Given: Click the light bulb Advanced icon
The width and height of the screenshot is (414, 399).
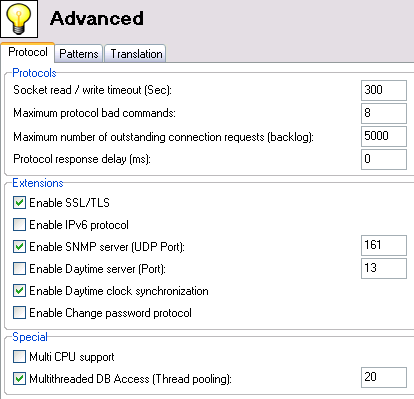Looking at the screenshot, I should [x=19, y=19].
